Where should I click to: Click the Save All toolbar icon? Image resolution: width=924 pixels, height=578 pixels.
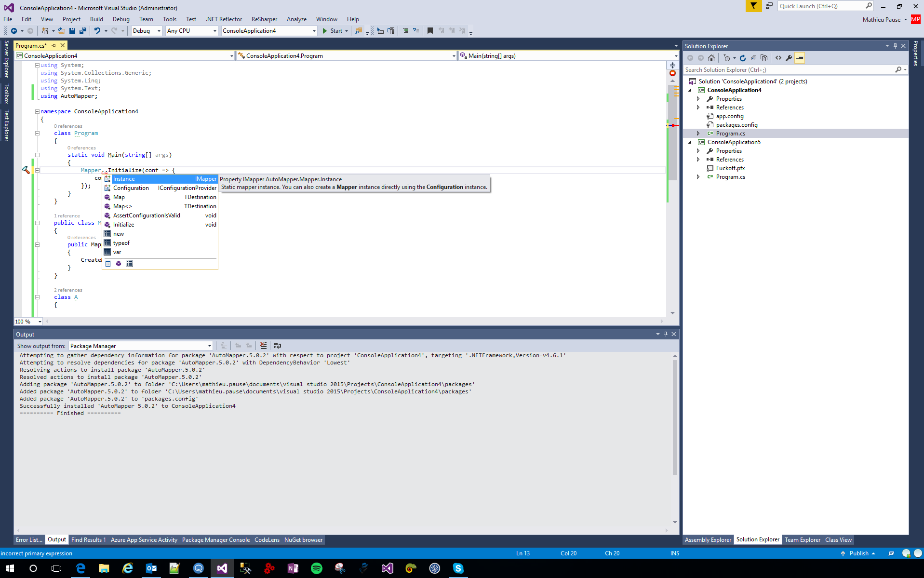pos(83,31)
